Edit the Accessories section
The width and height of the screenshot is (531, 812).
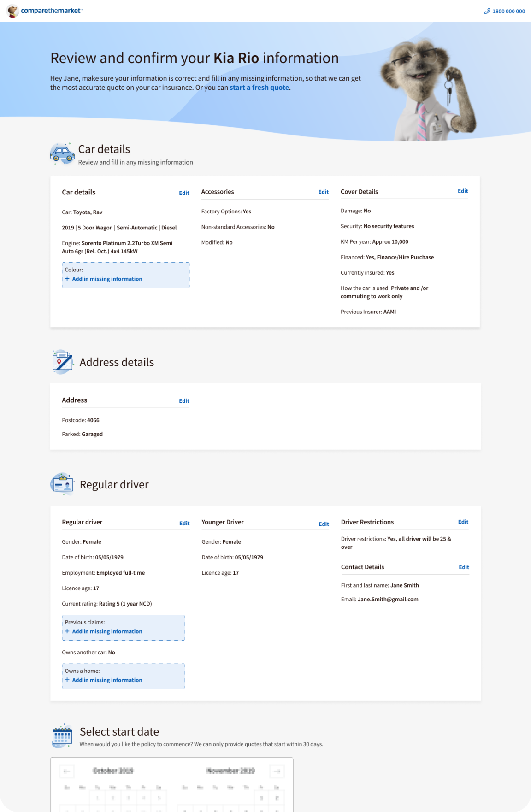point(324,192)
